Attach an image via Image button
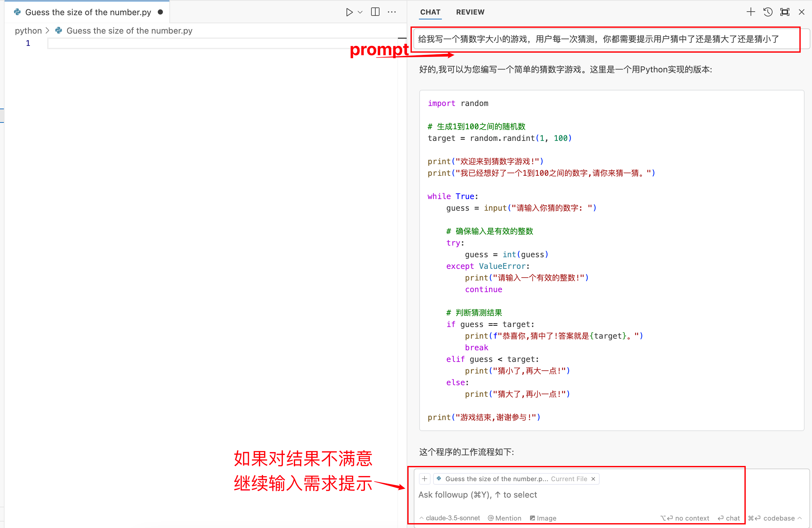The height and width of the screenshot is (528, 812). 543,518
